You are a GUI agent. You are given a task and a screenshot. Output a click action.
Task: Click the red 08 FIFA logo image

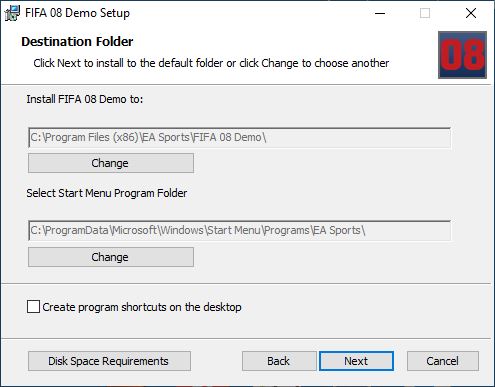point(462,55)
